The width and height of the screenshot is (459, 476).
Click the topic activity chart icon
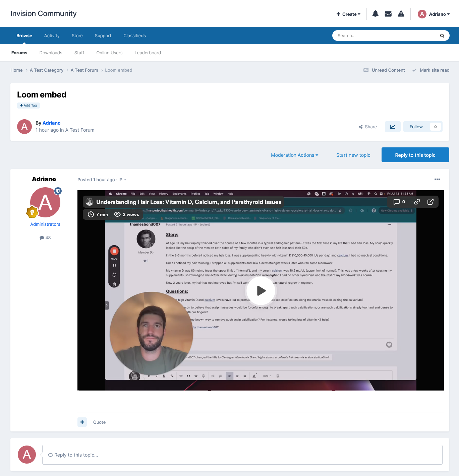393,127
